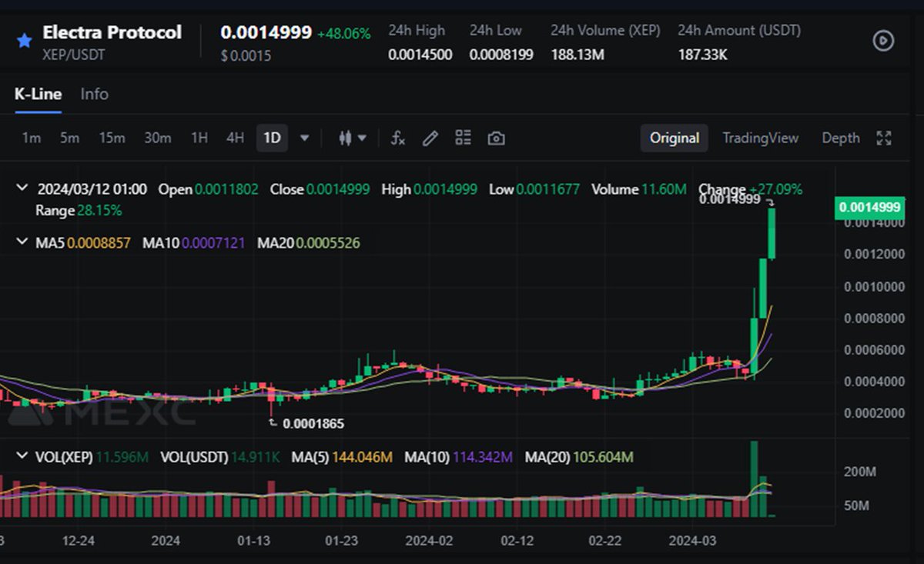Switch to the Info tab
This screenshot has height=564, width=924.
95,94
